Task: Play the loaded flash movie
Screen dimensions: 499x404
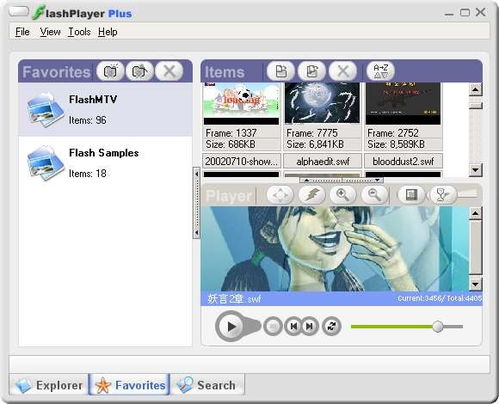Action: coord(231,326)
